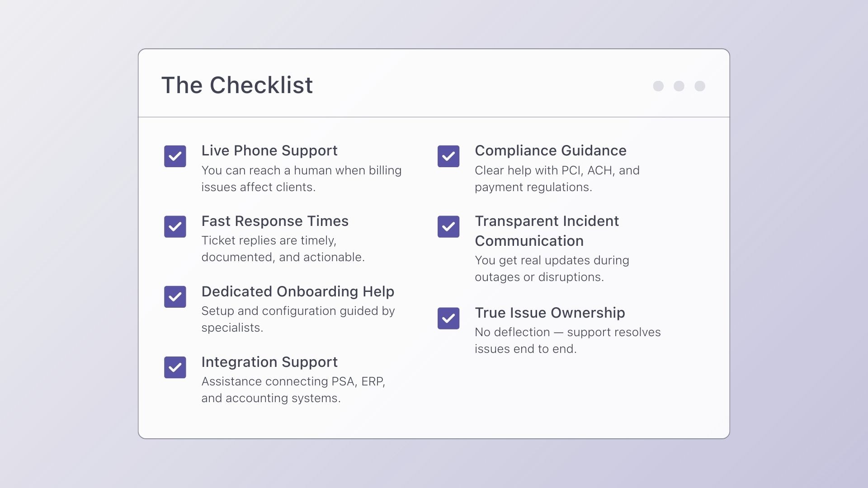Click "The Checklist" window title
Screen dimensions: 868x488
pos(237,85)
